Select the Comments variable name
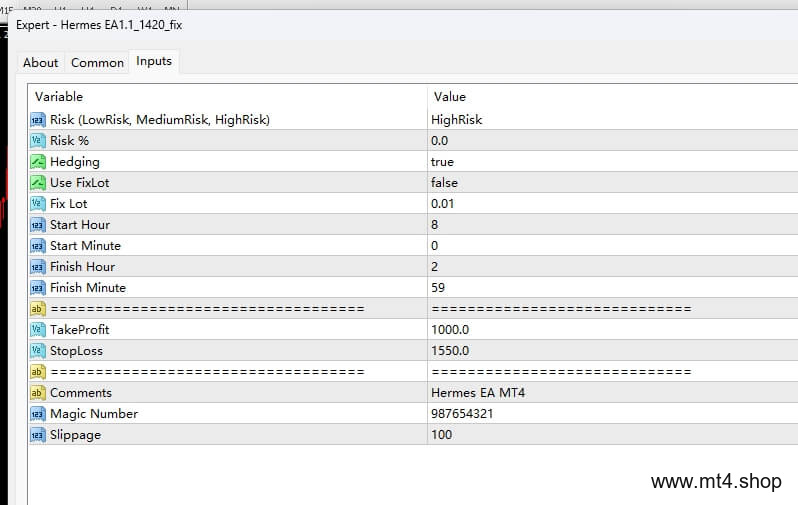Screen dimensions: 798x505 (x=80, y=393)
